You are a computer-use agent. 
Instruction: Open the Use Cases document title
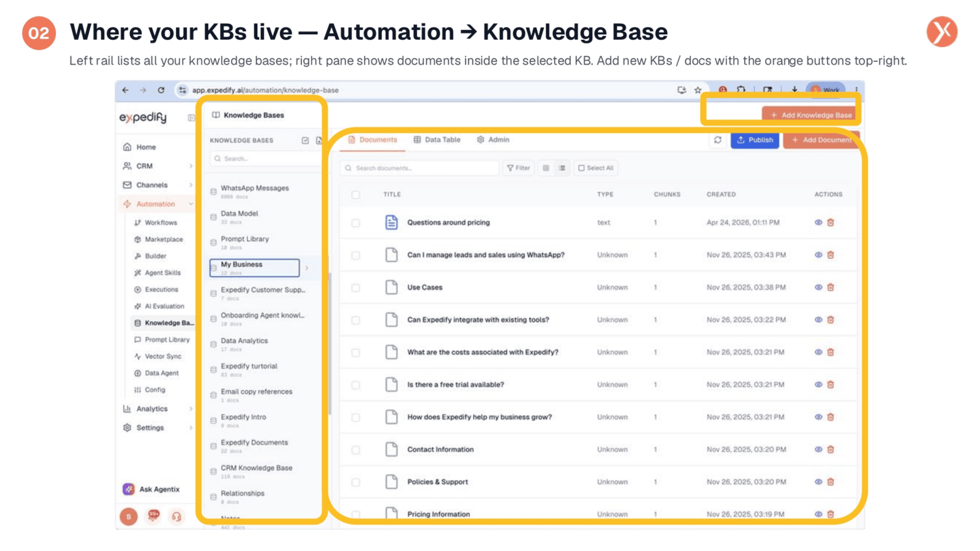click(424, 287)
